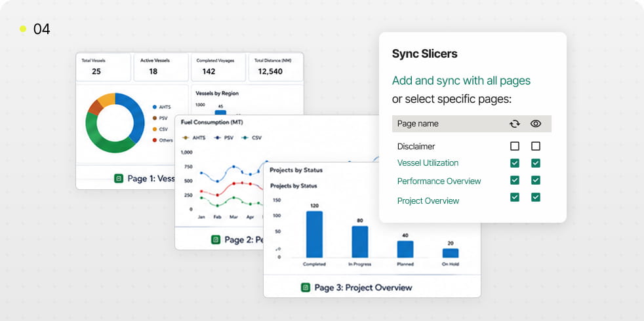Click the green Page 1 report icon

[119, 179]
